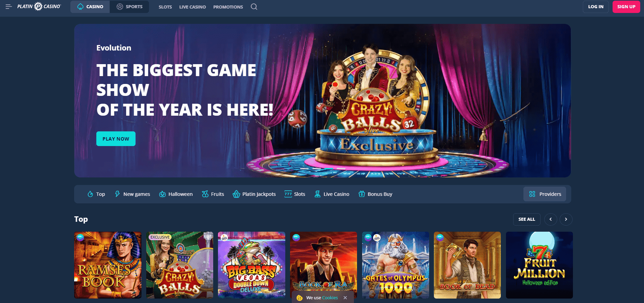644x303 pixels.
Task: Open the Promotions menu item
Action: [x=228, y=7]
